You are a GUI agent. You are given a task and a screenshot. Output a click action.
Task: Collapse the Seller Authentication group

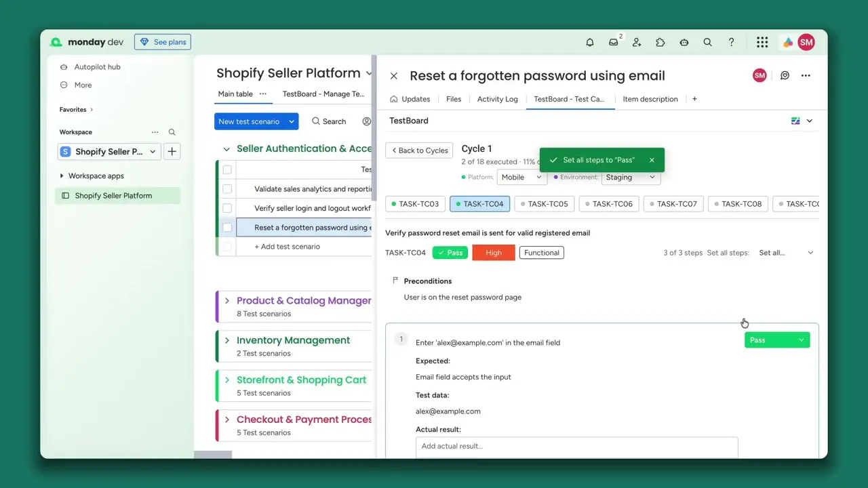[227, 149]
